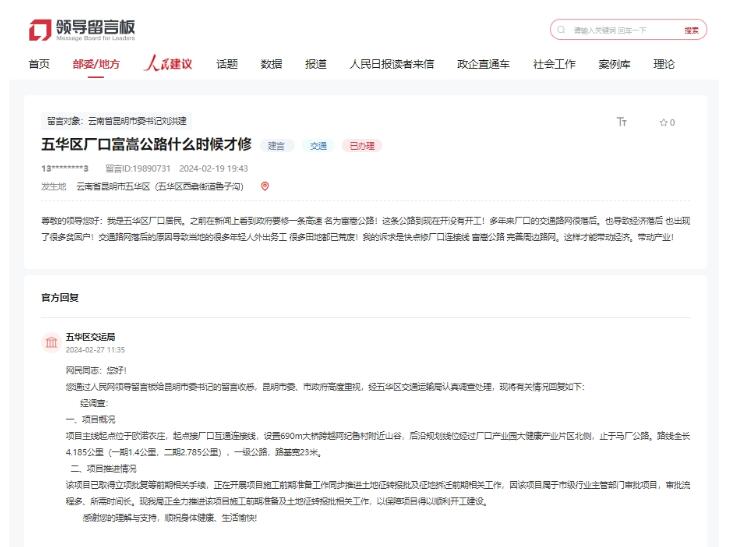Click the red location pin icon
Screen dimensions: 735x547
pos(265,186)
